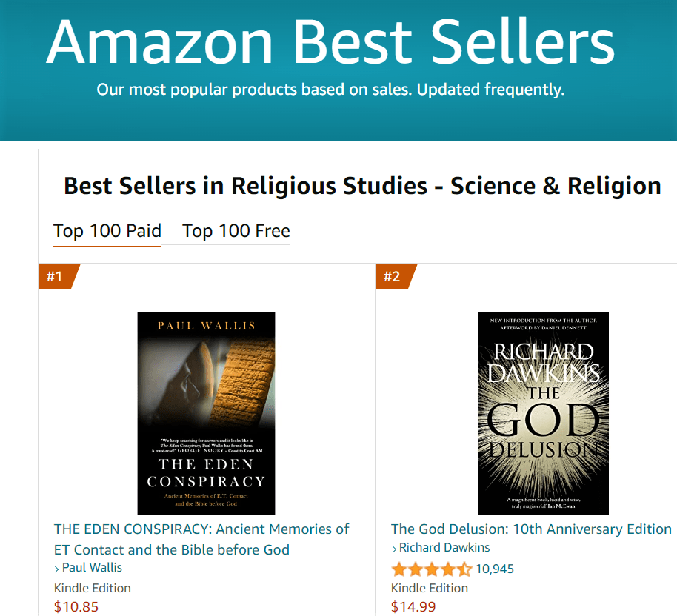Screen dimensions: 677x616
Task: Open the Top 100 Free tab
Action: 236,231
